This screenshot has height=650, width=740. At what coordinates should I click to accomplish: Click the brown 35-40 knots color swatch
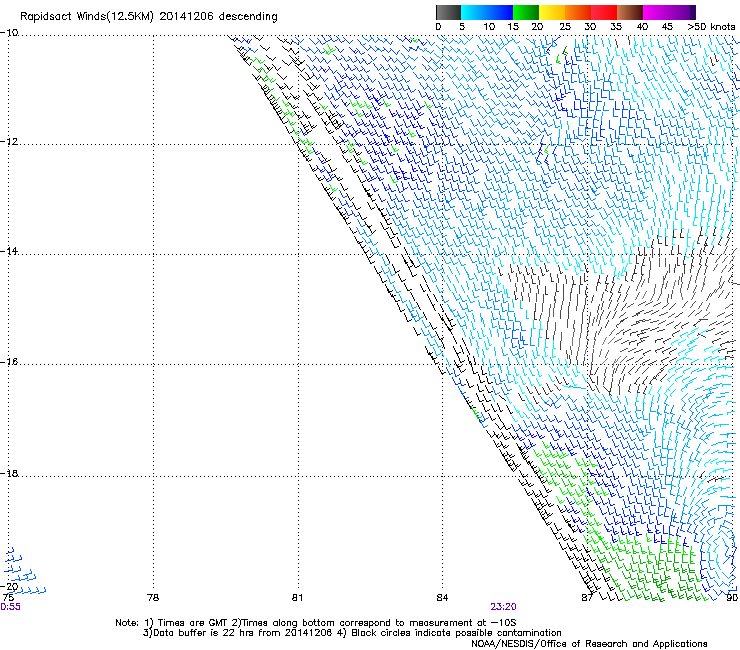coord(630,12)
